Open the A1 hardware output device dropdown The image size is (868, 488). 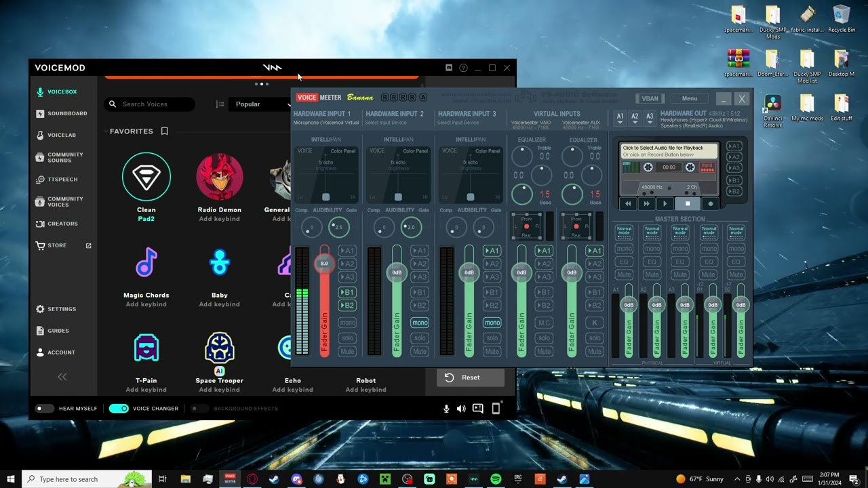point(620,119)
